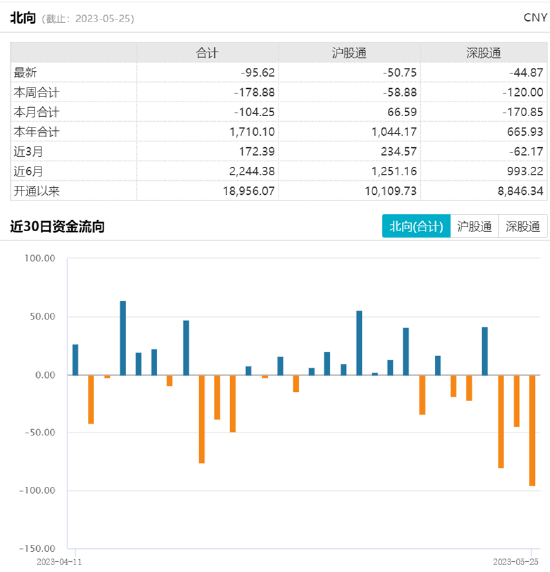Select the 本月合计 row label

(x=36, y=112)
